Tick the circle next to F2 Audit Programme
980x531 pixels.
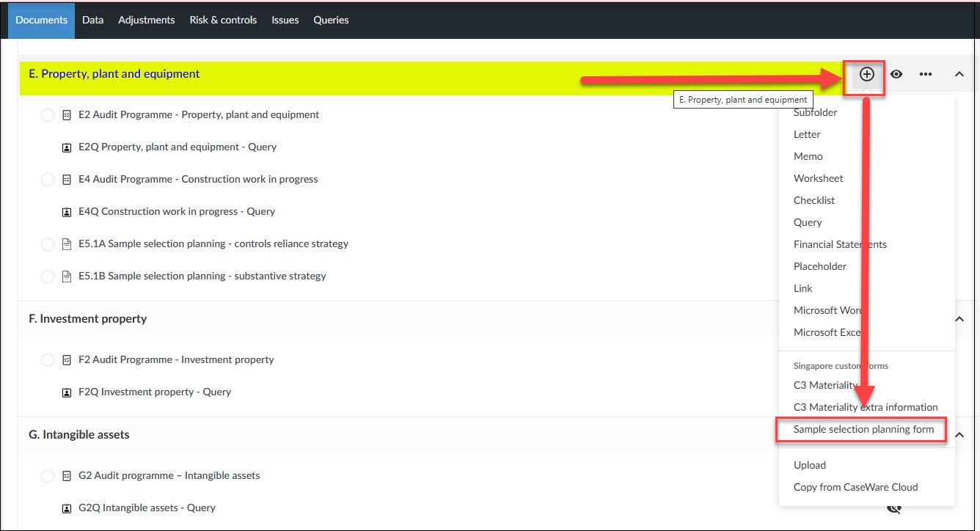click(48, 360)
